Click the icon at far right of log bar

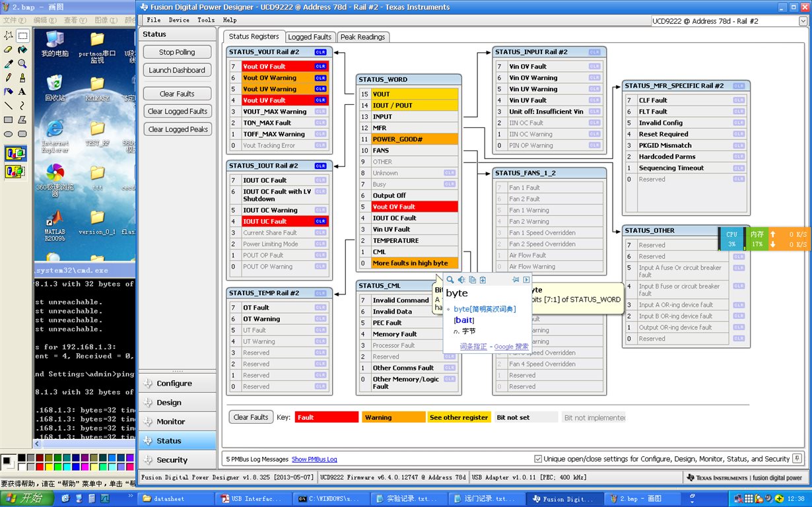797,458
